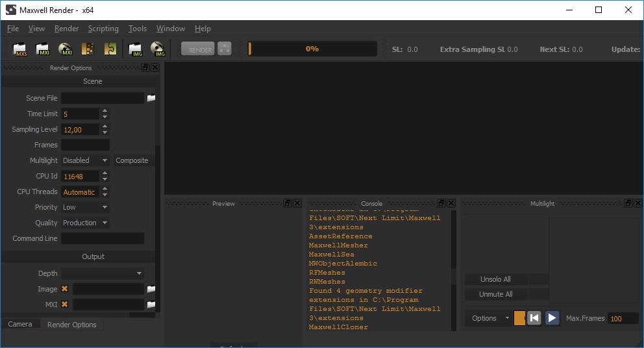
Task: Click the orange toggle in Multilight controls
Action: pos(519,318)
